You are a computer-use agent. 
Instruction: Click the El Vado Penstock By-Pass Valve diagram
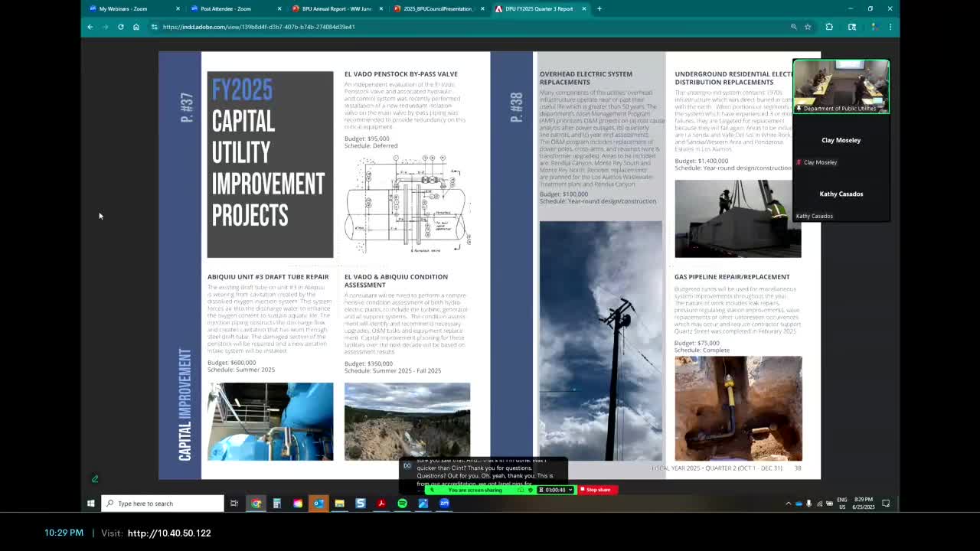(x=408, y=204)
